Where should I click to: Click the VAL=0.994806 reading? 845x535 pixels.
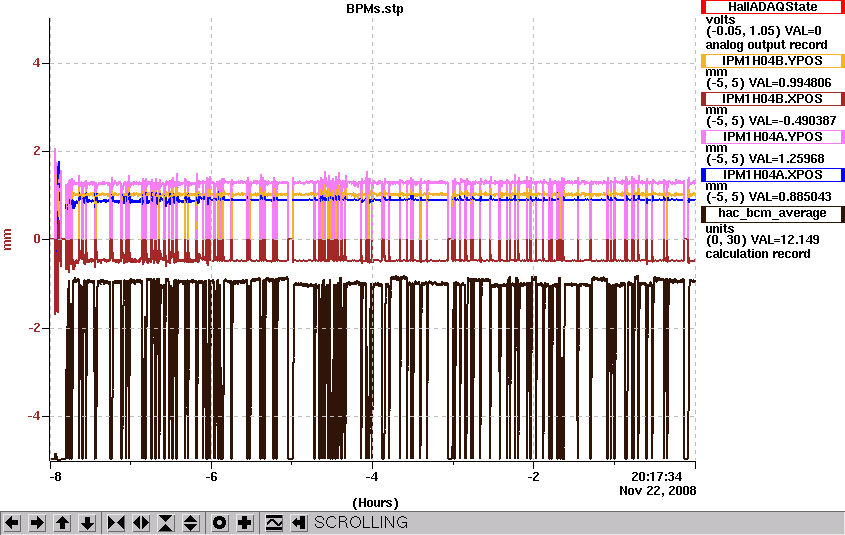[x=790, y=83]
